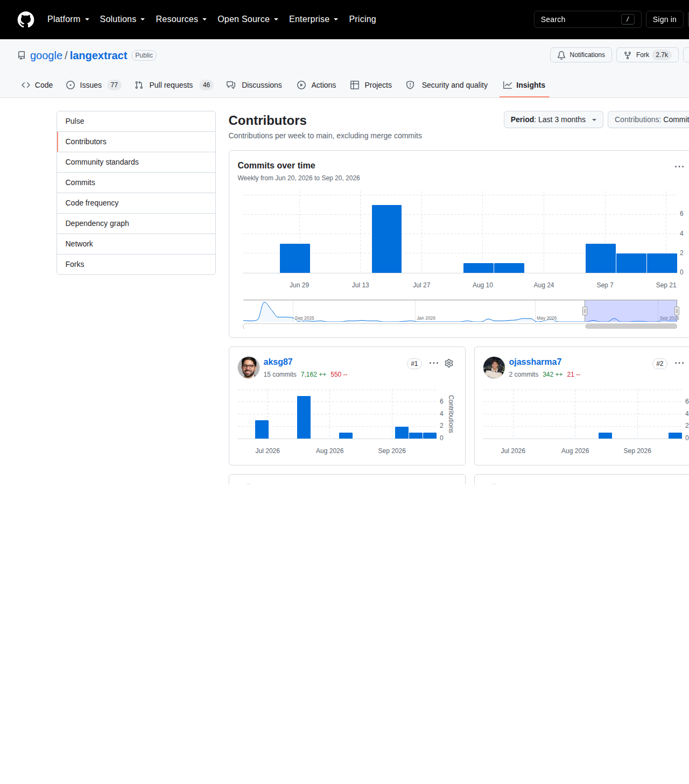Click ojassharma7's avatar image
The height and width of the screenshot is (784, 689).
[x=494, y=368]
